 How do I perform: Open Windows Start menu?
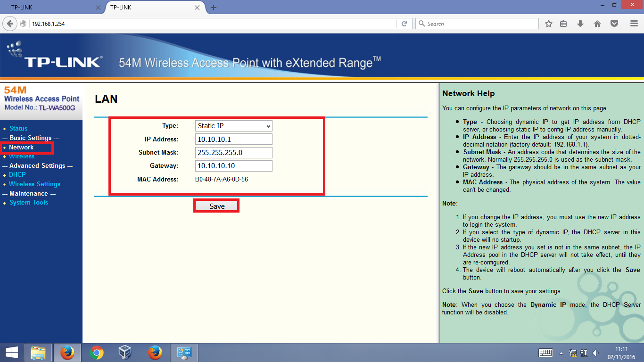pyautogui.click(x=12, y=352)
